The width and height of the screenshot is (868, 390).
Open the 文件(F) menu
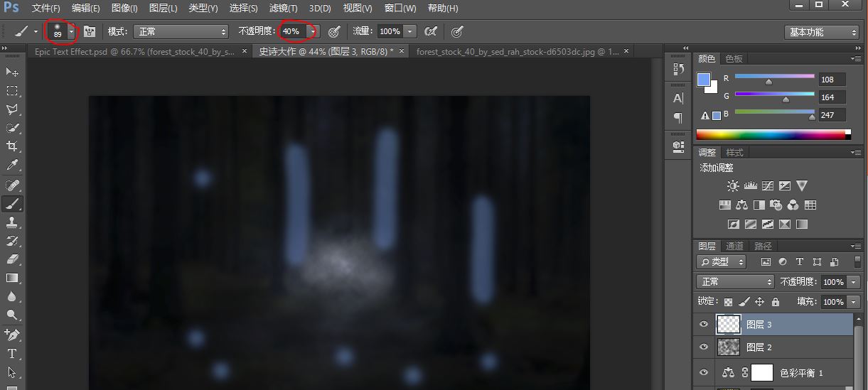[x=46, y=9]
